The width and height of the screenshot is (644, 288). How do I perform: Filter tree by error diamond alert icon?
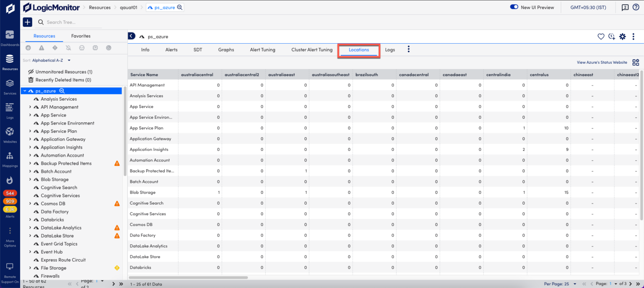pyautogui.click(x=55, y=48)
